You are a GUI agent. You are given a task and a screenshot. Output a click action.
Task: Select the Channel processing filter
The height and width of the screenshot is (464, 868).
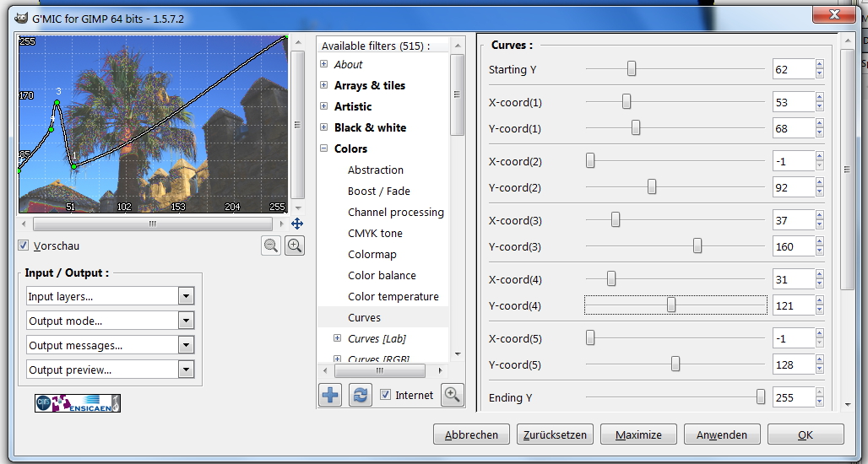(396, 212)
